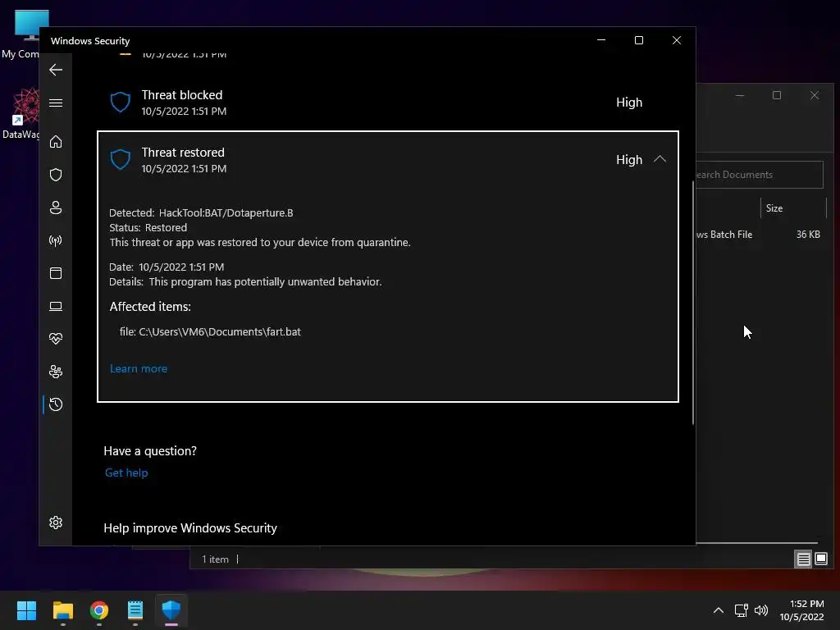
Task: Select the detected name HackTool:BAT/Dotaperture.B
Action: pyautogui.click(x=226, y=212)
